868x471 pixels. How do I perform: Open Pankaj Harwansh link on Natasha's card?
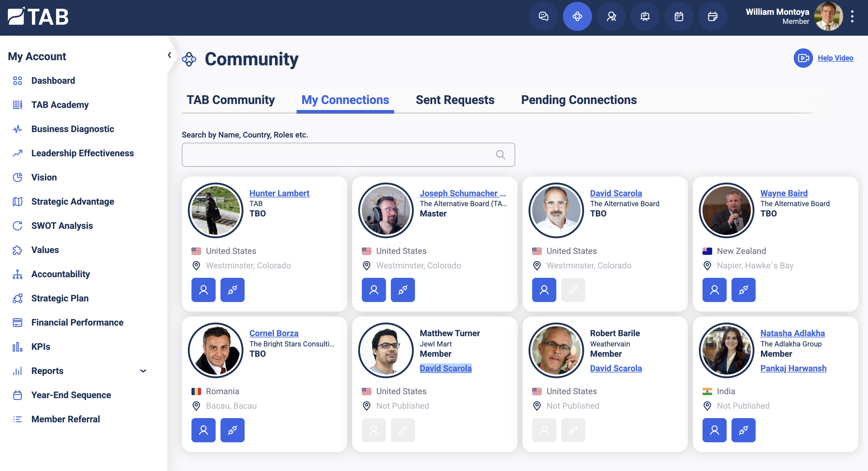pyautogui.click(x=793, y=369)
